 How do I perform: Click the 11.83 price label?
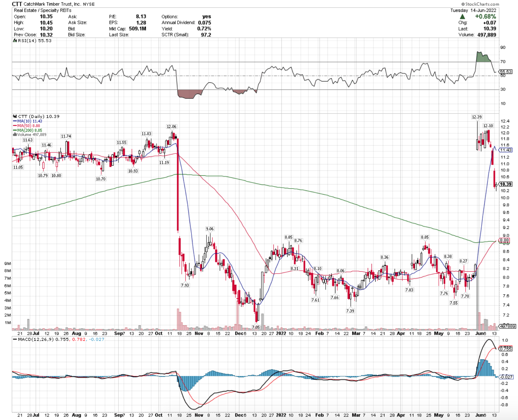tap(146, 134)
